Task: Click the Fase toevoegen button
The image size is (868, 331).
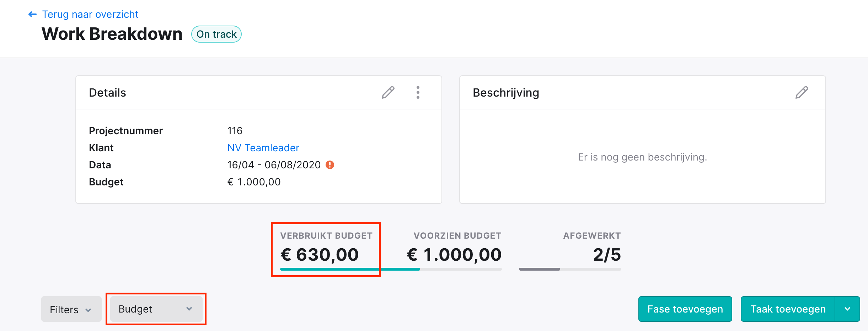Action: pos(685,309)
